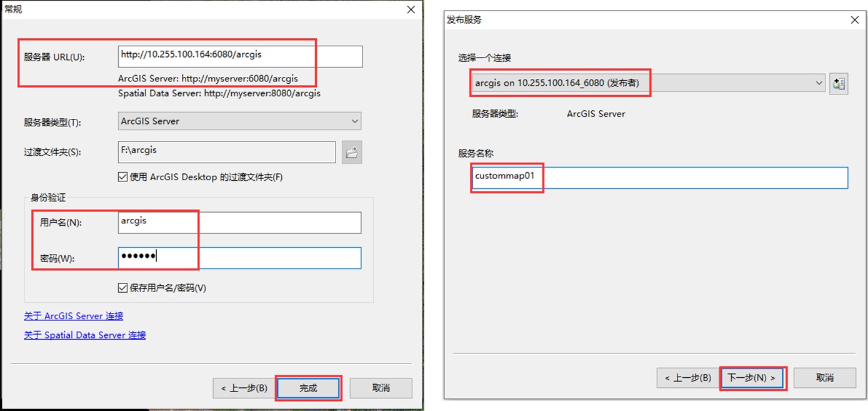
Task: Click 上一步 in the 发布服务 dialog
Action: click(x=687, y=378)
